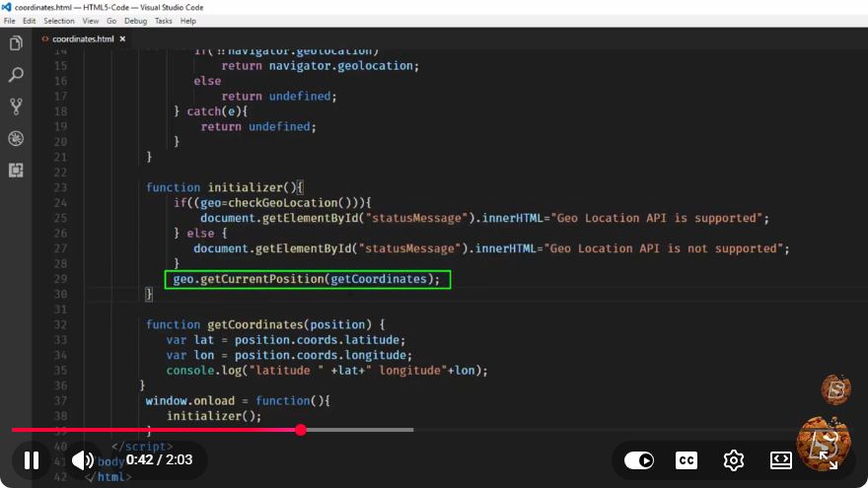
Task: Click the fullscreen expand arrows
Action: click(829, 460)
